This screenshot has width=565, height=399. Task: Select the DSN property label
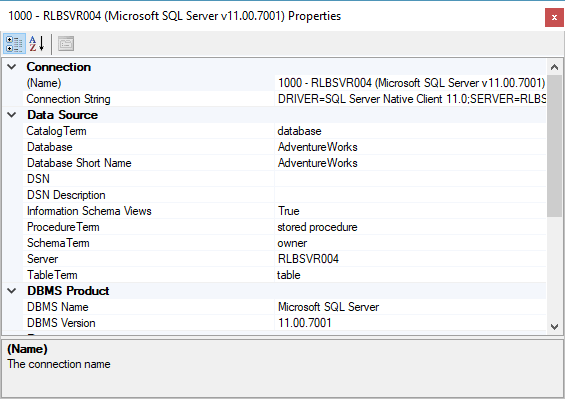pyautogui.click(x=38, y=179)
